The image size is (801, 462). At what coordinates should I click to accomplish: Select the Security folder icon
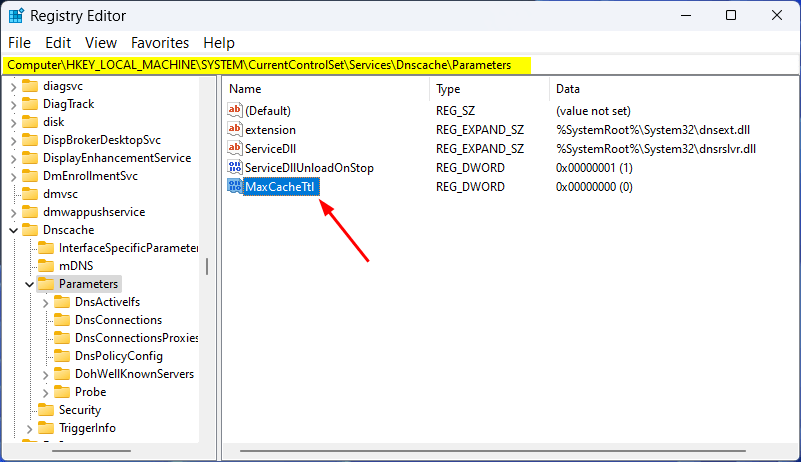[46, 410]
